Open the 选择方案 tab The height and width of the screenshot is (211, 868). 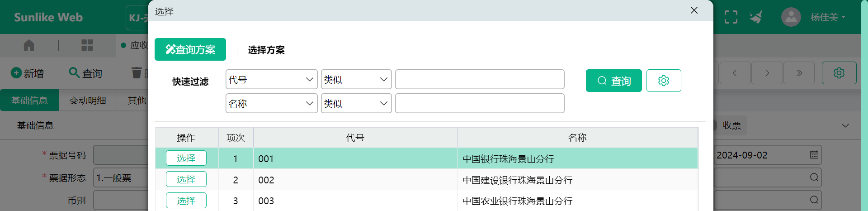(266, 50)
